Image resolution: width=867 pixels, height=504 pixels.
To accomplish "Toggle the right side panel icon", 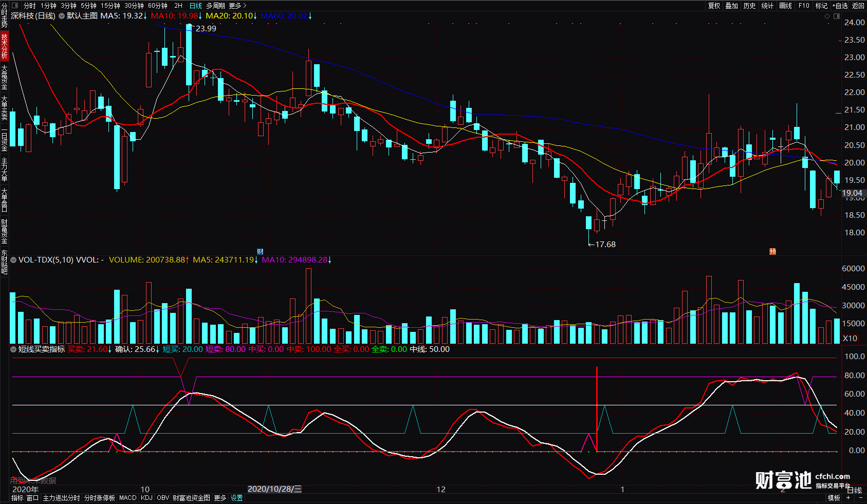I will (836, 16).
